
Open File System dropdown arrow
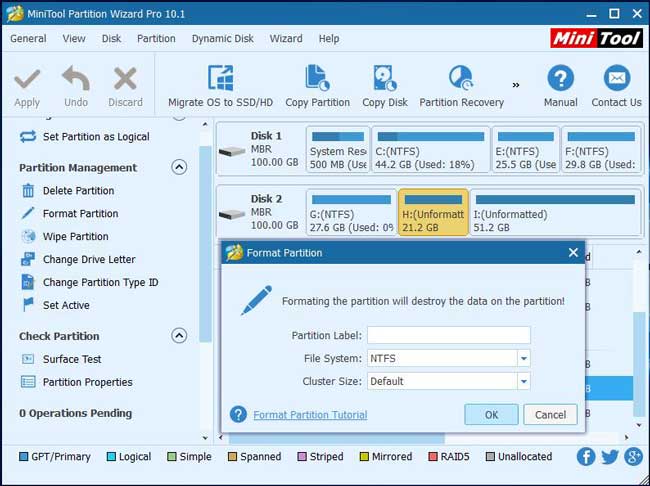(524, 358)
